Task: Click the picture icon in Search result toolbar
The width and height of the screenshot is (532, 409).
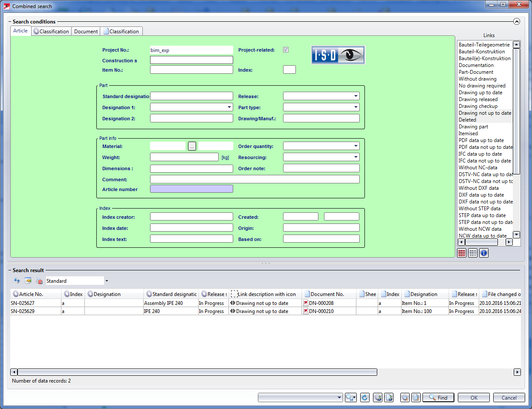Action: pos(28,281)
